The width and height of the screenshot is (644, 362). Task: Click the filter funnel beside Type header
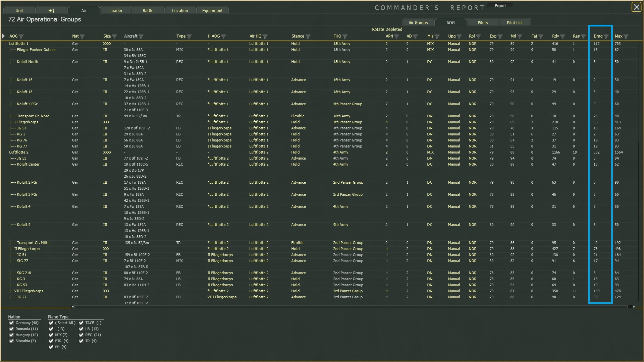190,37
